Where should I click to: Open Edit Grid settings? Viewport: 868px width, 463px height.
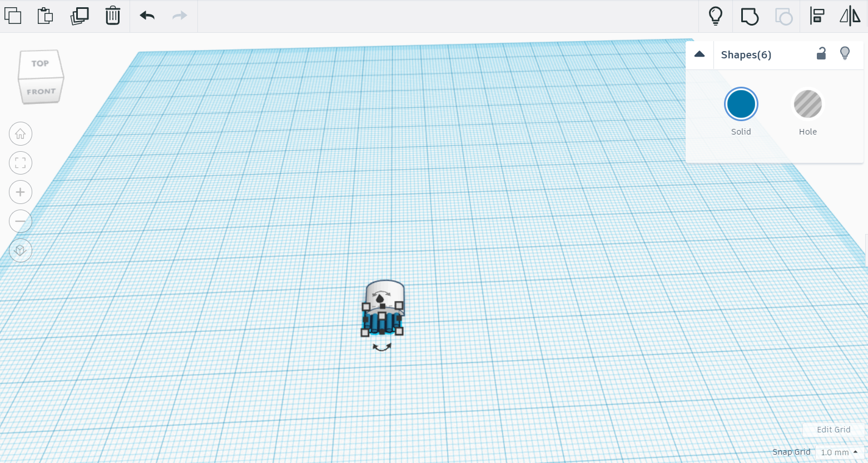coord(834,430)
